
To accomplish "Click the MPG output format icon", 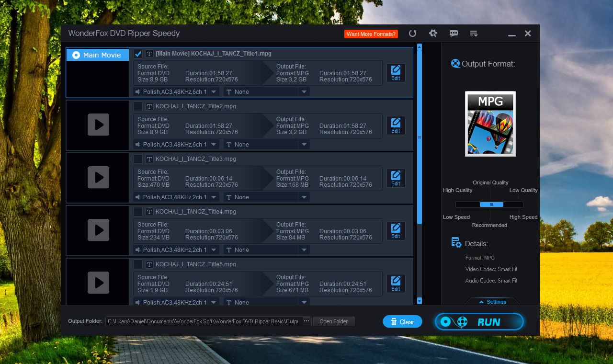I will [x=490, y=124].
